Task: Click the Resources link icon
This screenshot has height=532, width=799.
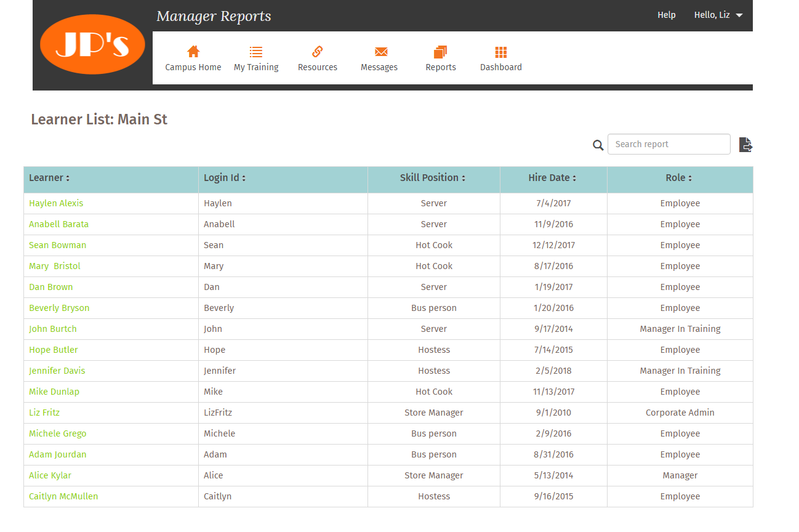Action: (318, 52)
